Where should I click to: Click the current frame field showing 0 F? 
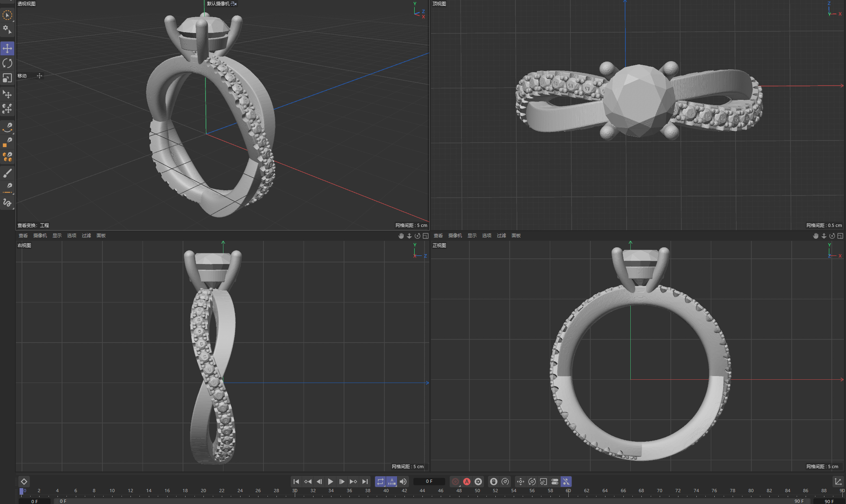[x=429, y=481]
